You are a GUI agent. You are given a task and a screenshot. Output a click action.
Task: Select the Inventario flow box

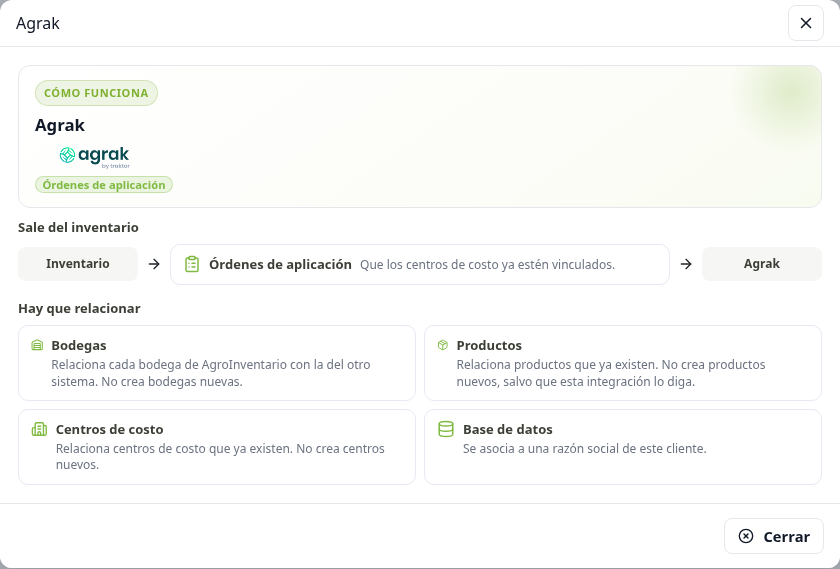[78, 264]
